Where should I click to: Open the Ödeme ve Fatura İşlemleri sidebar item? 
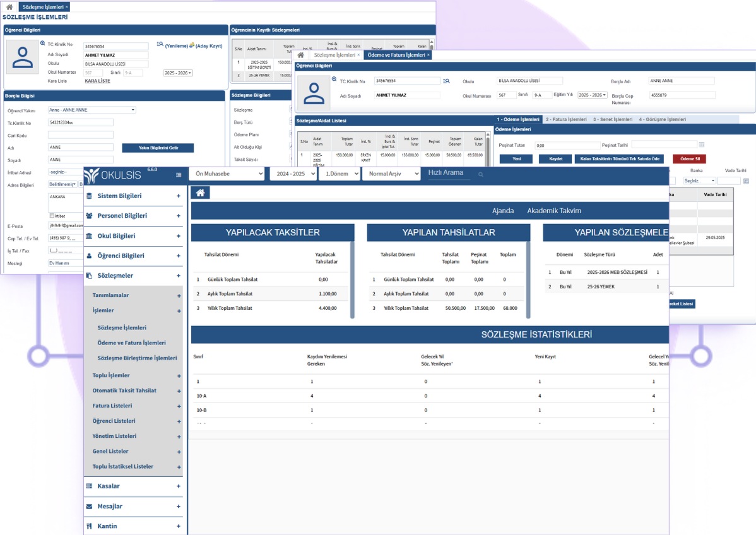pos(131,343)
